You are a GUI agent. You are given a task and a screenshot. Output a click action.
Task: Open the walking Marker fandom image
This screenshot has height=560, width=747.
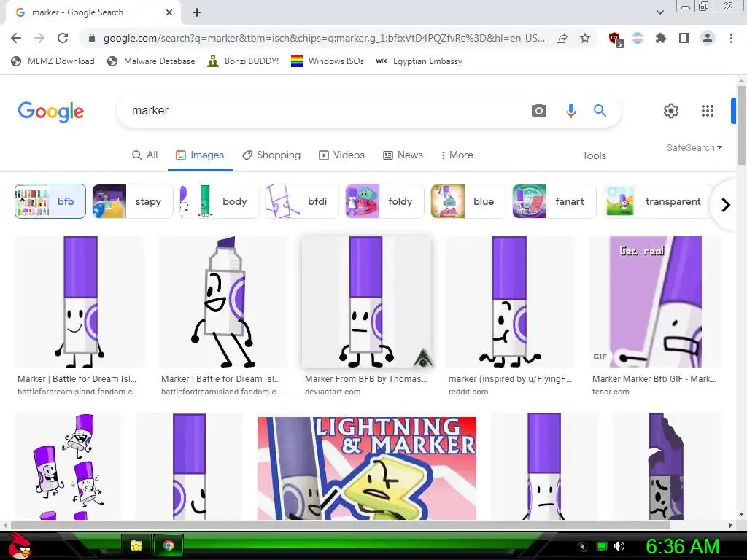[223, 302]
